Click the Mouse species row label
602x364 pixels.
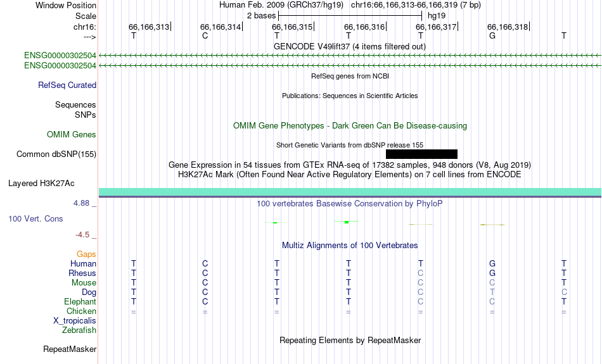coord(84,283)
